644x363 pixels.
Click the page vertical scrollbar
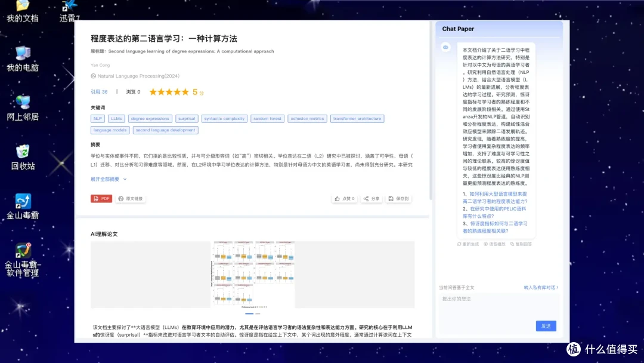click(x=431, y=111)
